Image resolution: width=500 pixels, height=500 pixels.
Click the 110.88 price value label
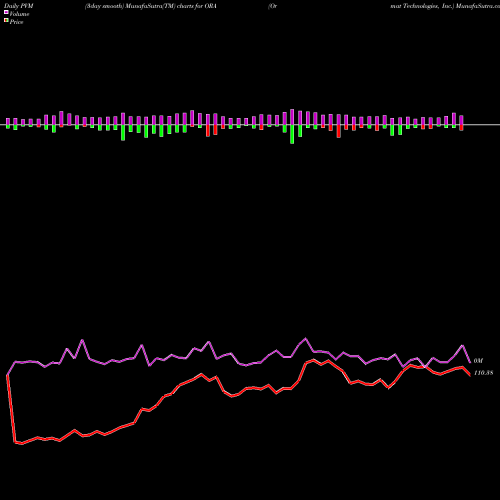tap(483, 373)
